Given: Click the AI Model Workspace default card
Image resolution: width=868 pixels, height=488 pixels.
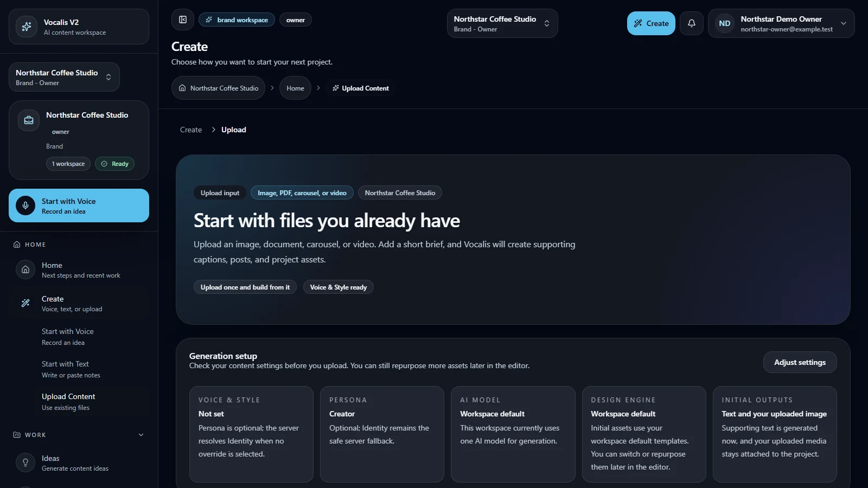Looking at the screenshot, I should [x=513, y=434].
